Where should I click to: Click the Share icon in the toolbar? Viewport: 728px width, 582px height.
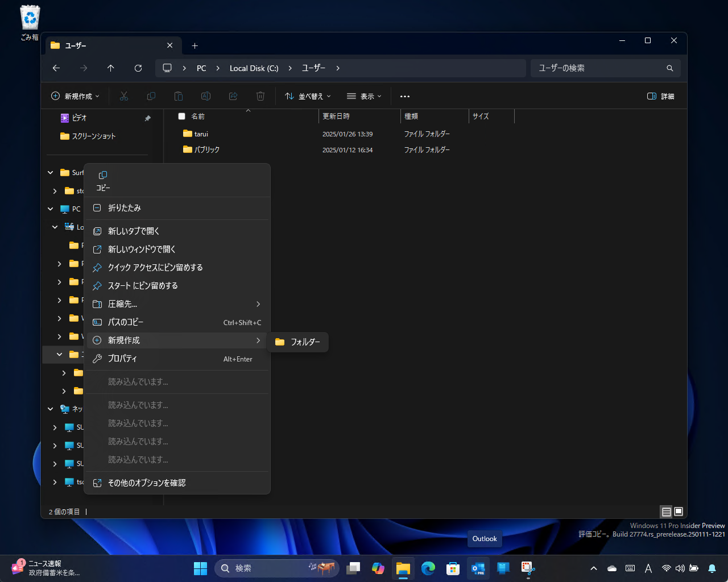(x=233, y=96)
